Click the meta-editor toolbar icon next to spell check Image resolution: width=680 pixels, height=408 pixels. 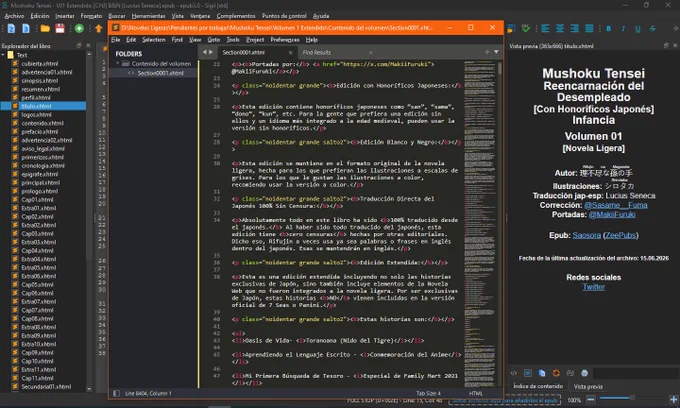point(511,29)
